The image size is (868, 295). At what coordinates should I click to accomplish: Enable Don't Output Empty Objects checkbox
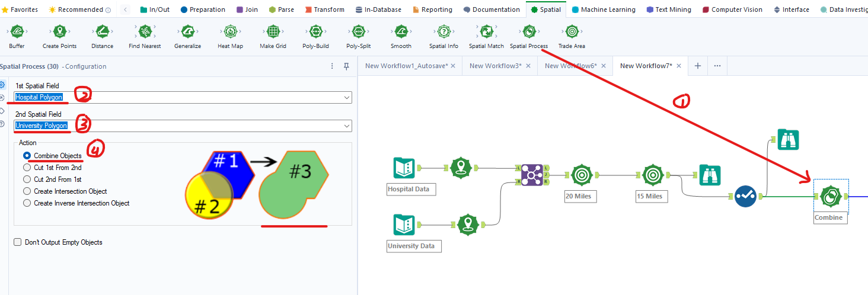(x=18, y=242)
